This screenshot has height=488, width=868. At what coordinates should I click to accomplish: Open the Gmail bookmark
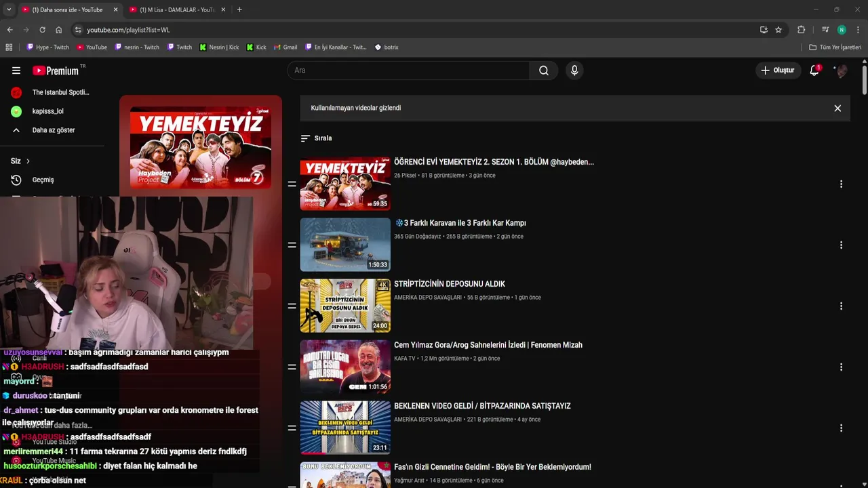(x=285, y=47)
